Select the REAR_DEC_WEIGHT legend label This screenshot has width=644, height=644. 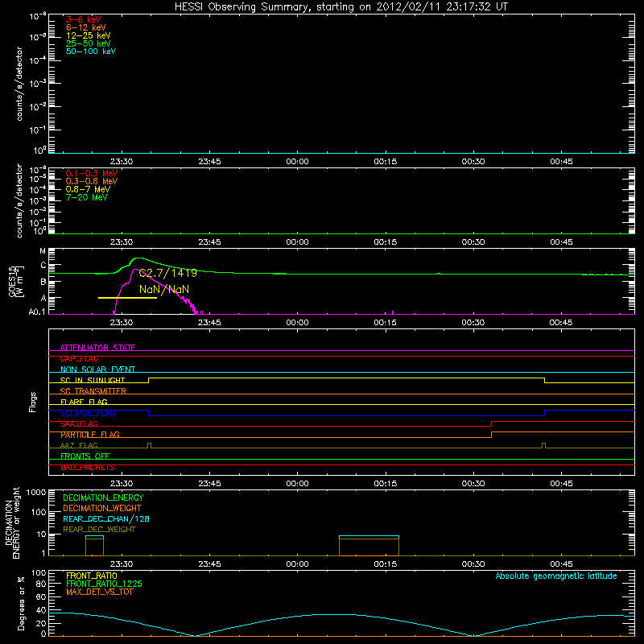[x=99, y=530]
